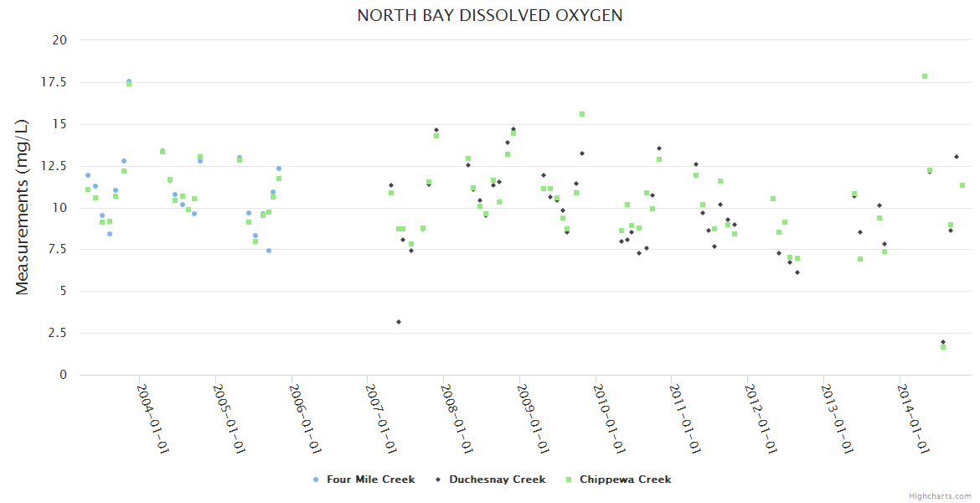The height and width of the screenshot is (503, 980).
Task: Click the 2014-01-01 x-axis label
Action: (914, 417)
